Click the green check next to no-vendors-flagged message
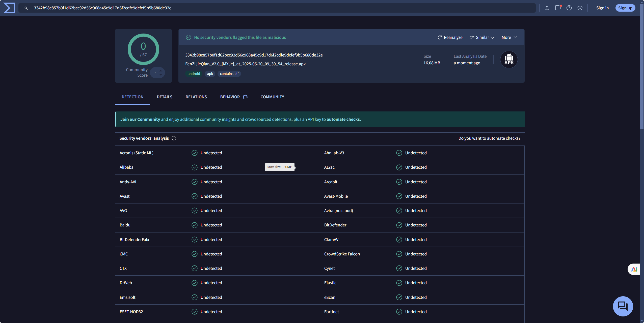 pos(189,37)
